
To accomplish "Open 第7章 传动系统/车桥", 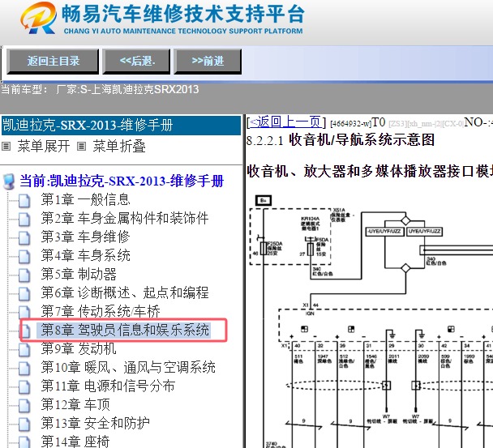I will point(101,311).
